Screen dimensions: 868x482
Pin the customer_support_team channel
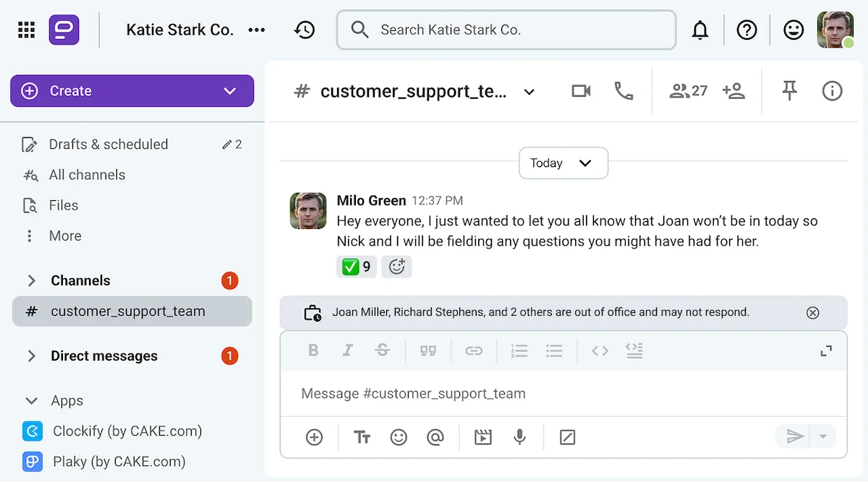(x=789, y=91)
